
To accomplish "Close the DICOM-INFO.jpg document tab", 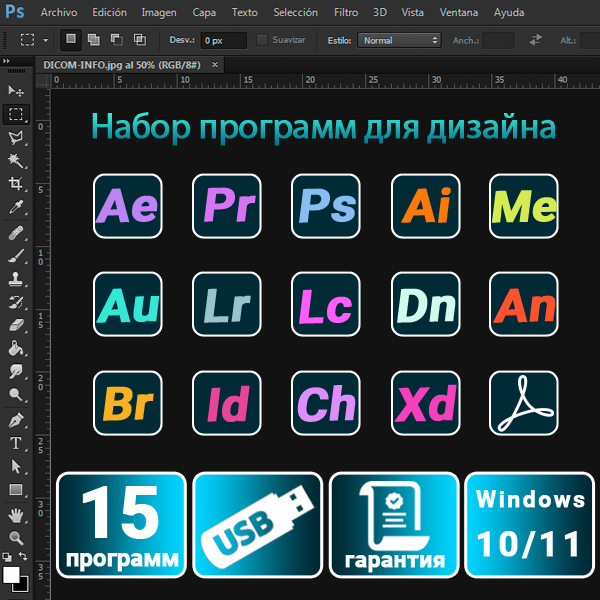I will point(215,65).
